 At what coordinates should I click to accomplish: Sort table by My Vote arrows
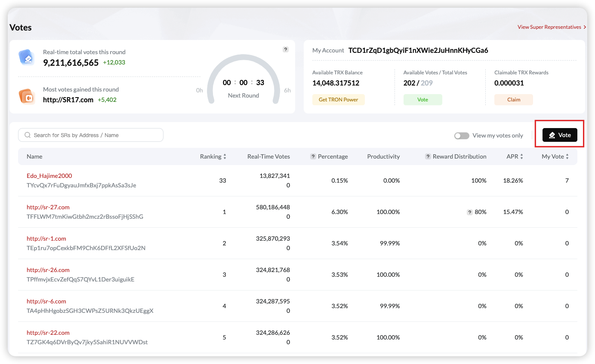pyautogui.click(x=567, y=156)
